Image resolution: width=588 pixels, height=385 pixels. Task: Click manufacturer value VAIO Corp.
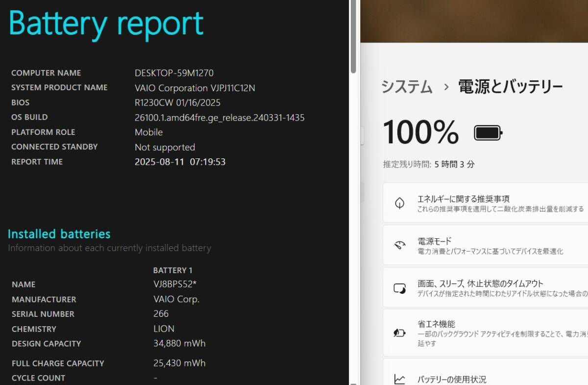click(x=176, y=299)
